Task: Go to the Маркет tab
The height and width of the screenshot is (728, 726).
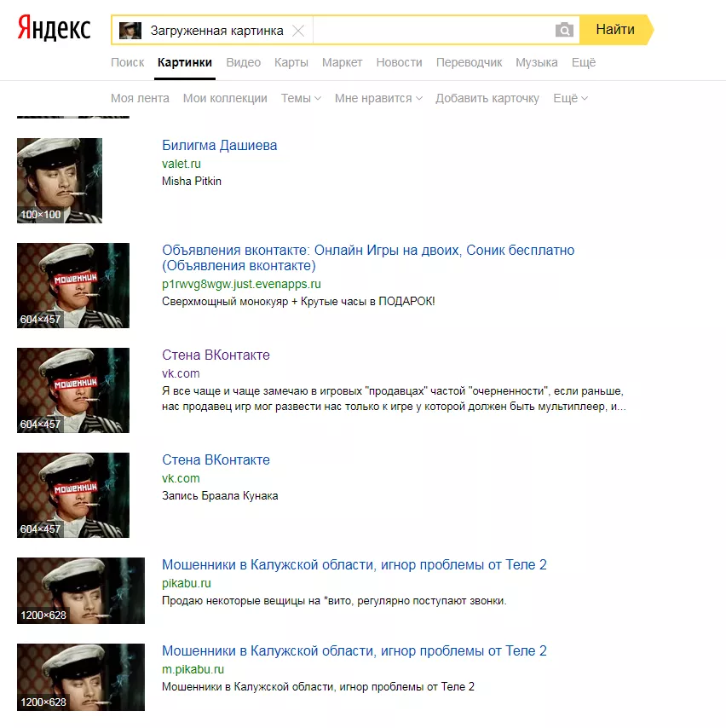Action: click(x=342, y=63)
